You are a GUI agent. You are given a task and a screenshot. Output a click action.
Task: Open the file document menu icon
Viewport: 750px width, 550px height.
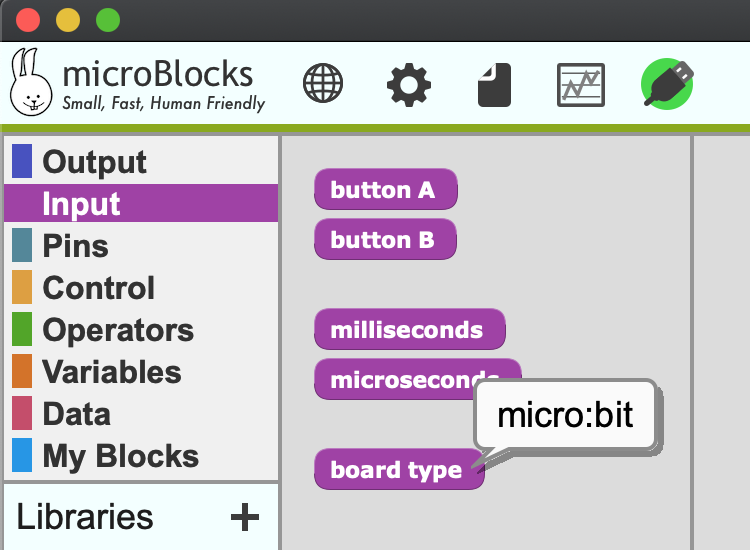pos(494,84)
